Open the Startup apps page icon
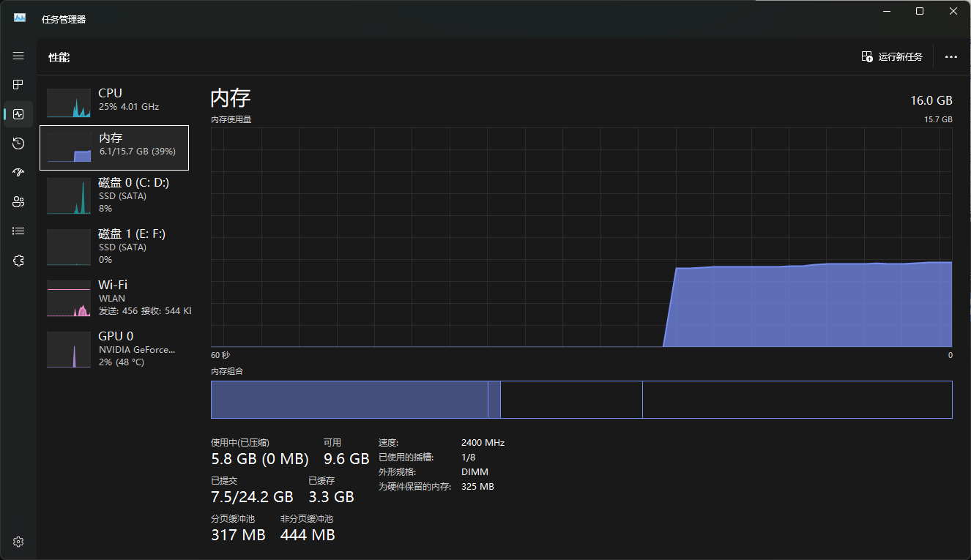Viewport: 971px width, 560px height. [18, 173]
